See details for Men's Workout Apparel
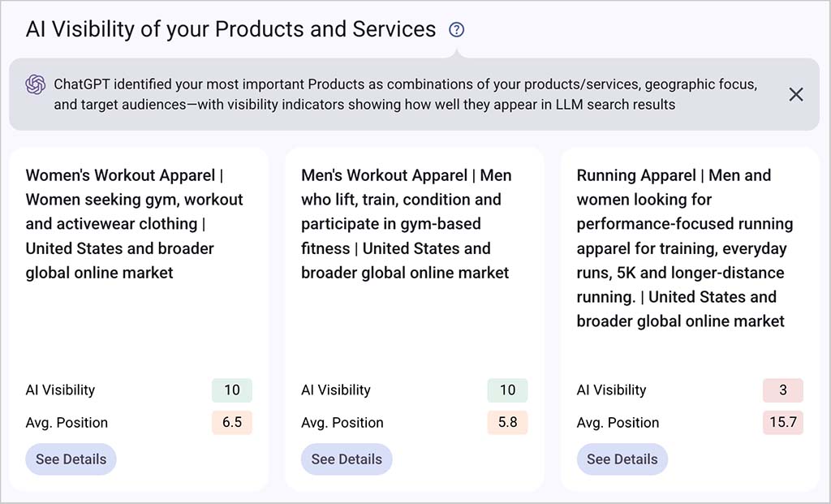 [347, 459]
